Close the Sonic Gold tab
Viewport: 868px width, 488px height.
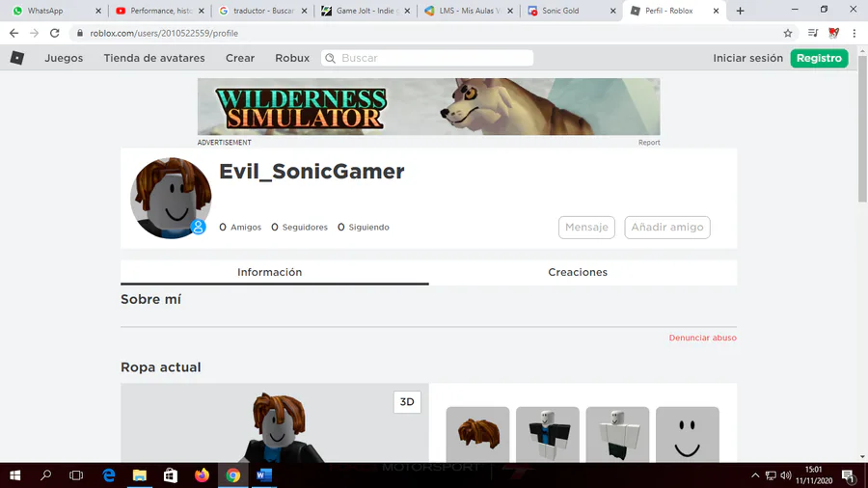coord(612,11)
